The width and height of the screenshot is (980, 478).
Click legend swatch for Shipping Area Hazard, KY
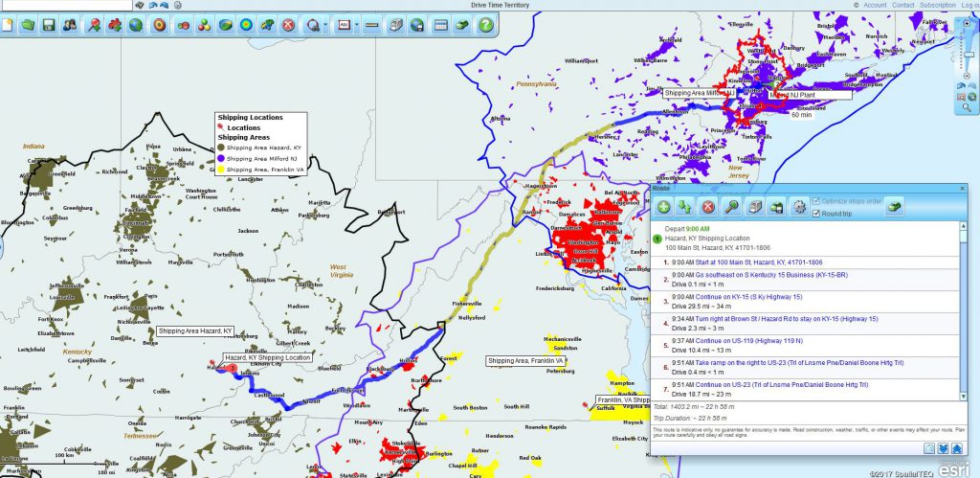221,148
